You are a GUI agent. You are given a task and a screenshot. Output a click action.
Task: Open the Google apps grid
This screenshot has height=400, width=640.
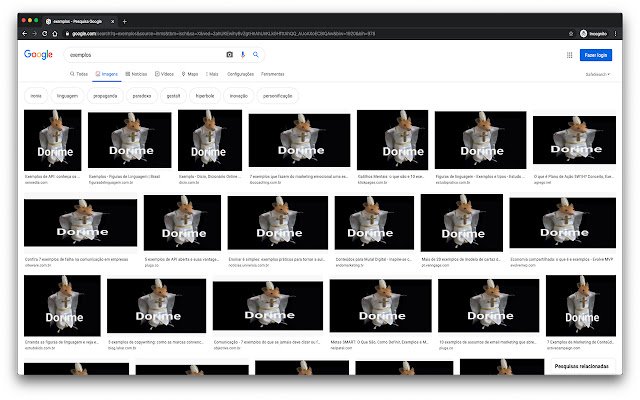pyautogui.click(x=569, y=55)
